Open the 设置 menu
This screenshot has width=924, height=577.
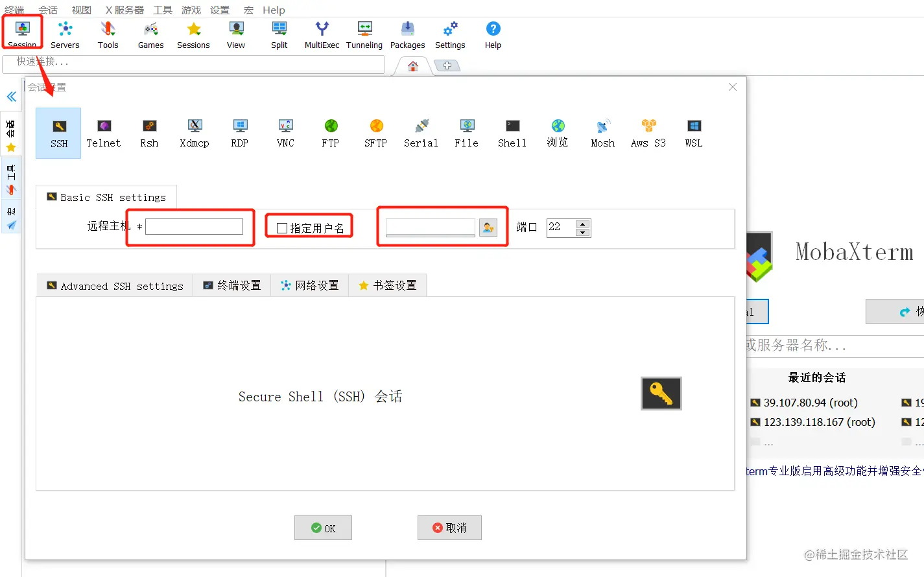(220, 10)
